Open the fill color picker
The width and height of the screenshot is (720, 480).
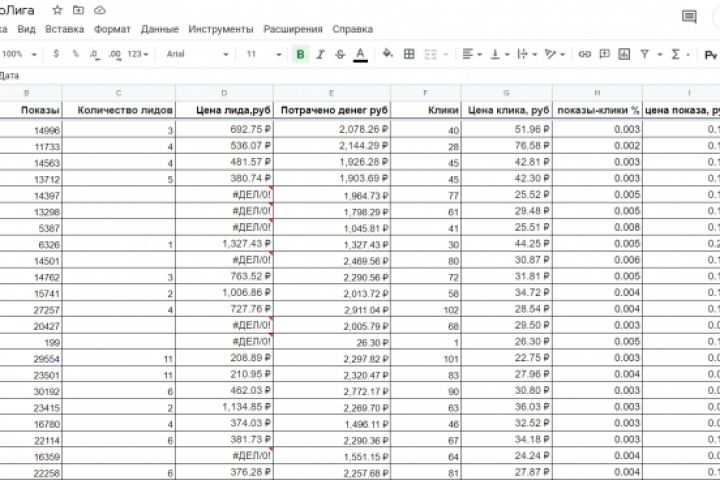point(388,54)
